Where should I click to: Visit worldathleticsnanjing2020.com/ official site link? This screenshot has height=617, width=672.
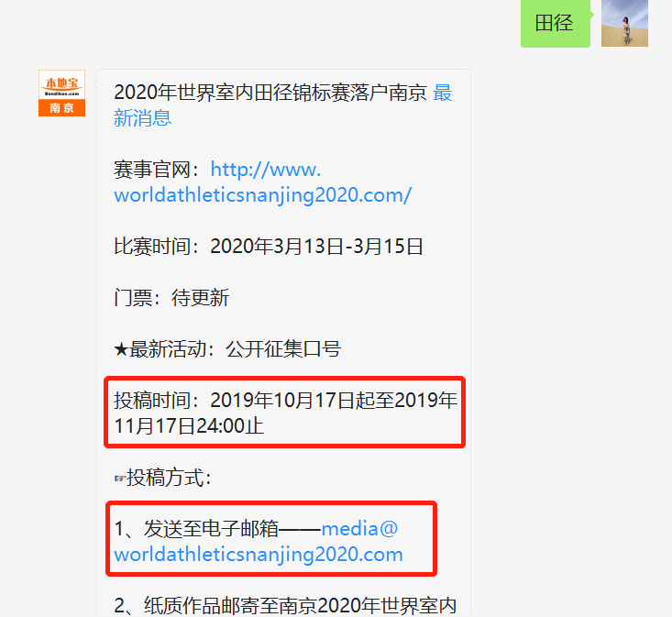click(x=263, y=195)
